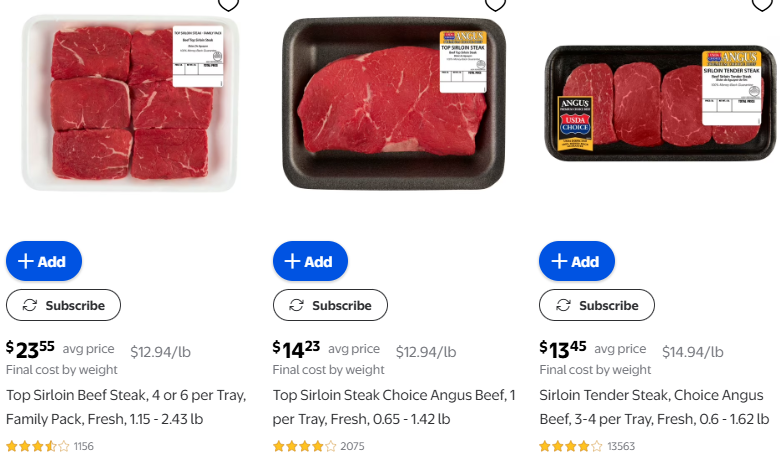
Task: View the 1156 reviews star rating
Action: pos(38,446)
